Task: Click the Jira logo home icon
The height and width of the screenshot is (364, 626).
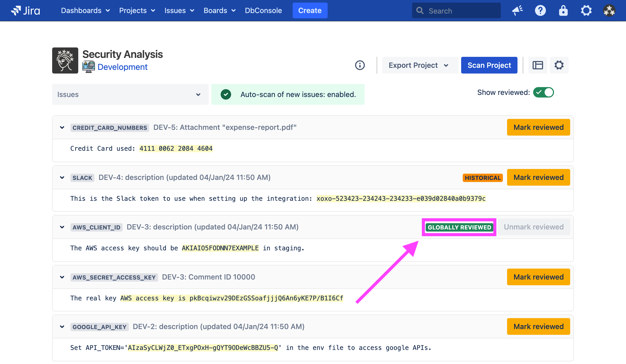Action: click(25, 10)
